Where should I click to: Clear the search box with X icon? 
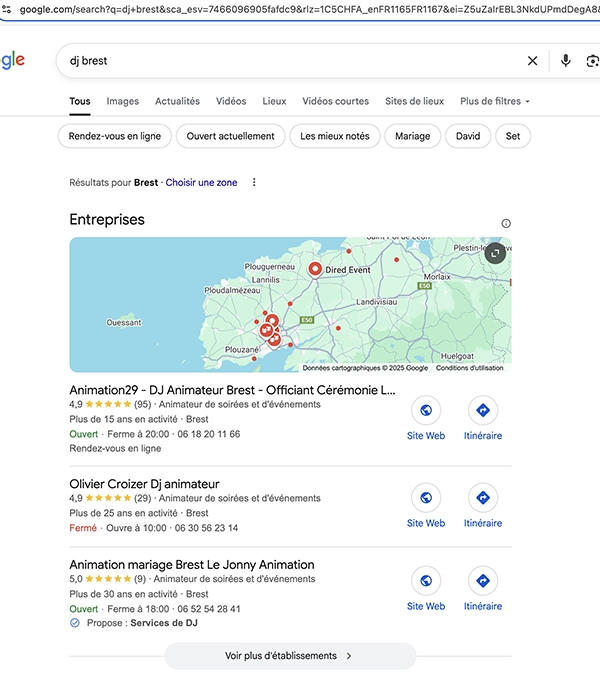point(532,61)
